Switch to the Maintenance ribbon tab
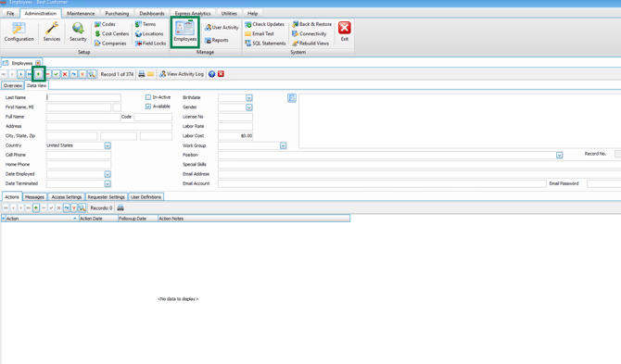This screenshot has height=364, width=621. (x=81, y=14)
